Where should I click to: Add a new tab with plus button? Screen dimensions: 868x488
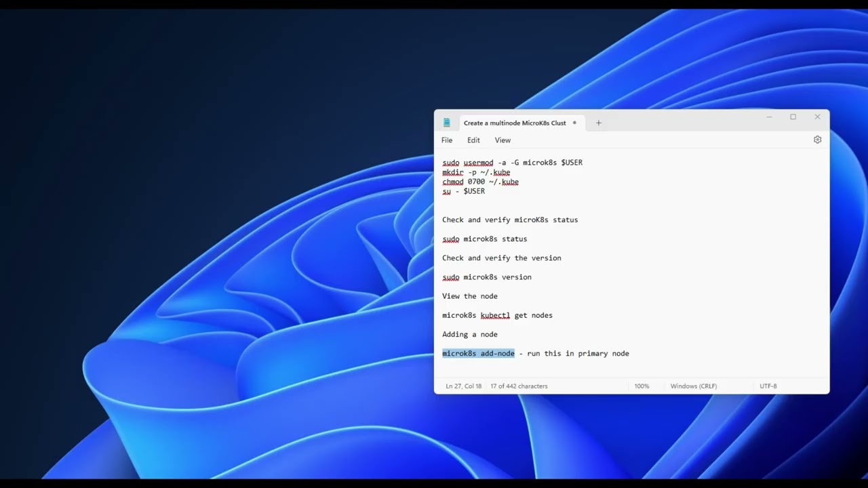598,123
